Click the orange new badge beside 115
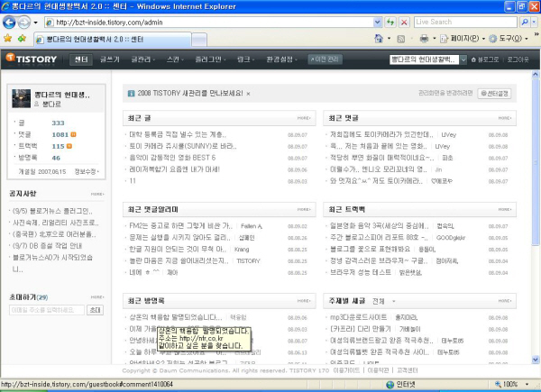The width and height of the screenshot is (541, 392). 69,146
